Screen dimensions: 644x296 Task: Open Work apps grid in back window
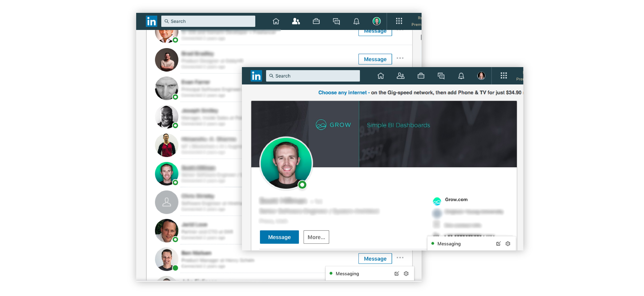pyautogui.click(x=399, y=21)
